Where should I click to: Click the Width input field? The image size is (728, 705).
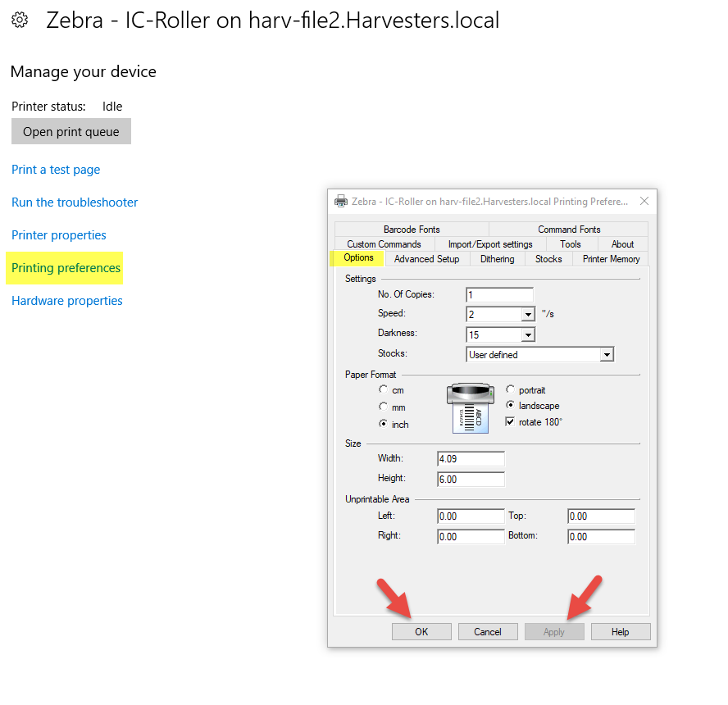(471, 459)
